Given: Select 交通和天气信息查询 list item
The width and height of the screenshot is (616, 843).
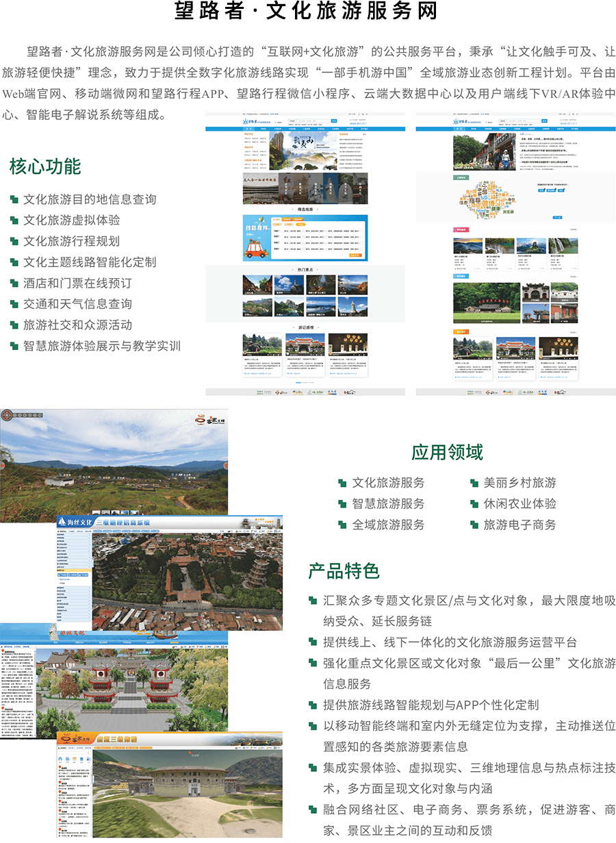Looking at the screenshot, I should [x=77, y=304].
